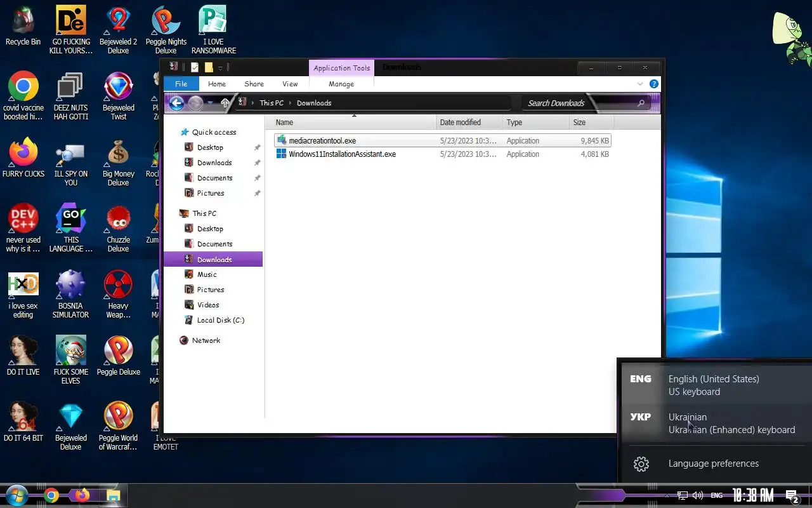Select the Big Money Deluxe desktop icon
The height and width of the screenshot is (508, 812).
pyautogui.click(x=118, y=162)
